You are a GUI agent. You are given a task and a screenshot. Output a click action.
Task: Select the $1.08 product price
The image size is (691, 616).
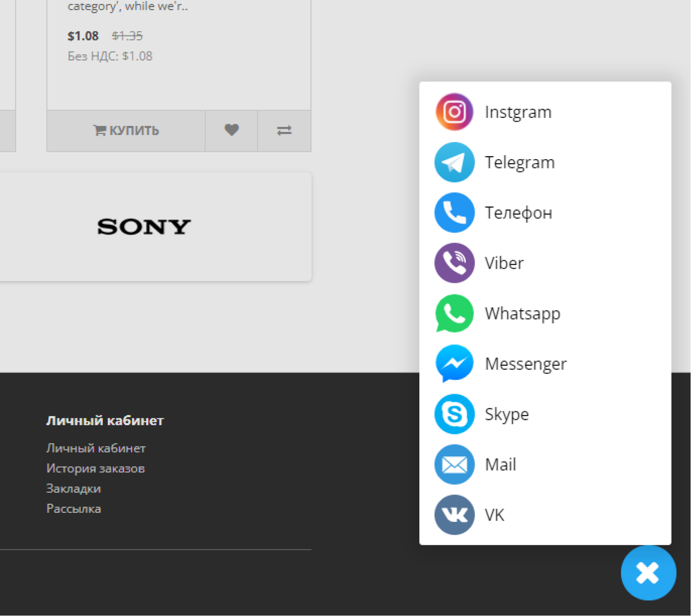click(x=83, y=36)
